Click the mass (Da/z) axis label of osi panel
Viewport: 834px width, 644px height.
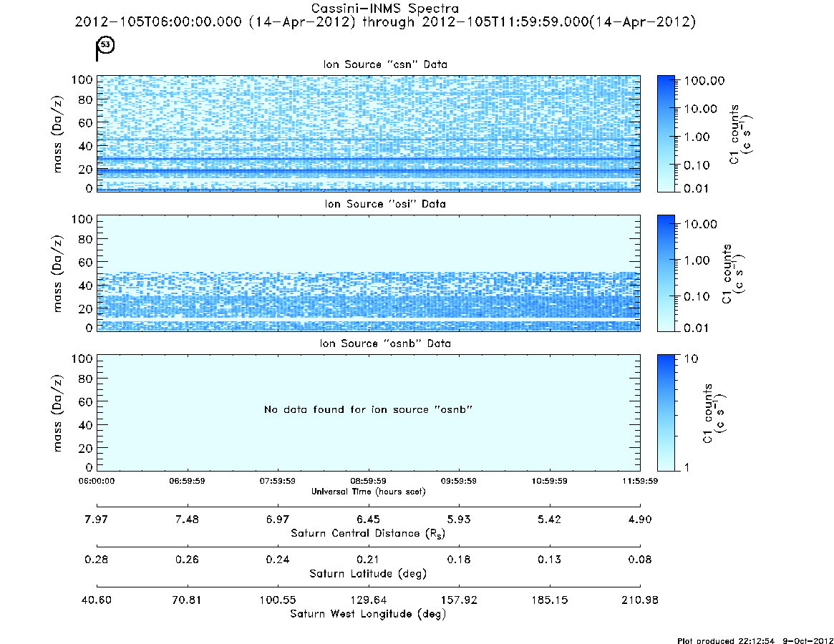[x=57, y=273]
